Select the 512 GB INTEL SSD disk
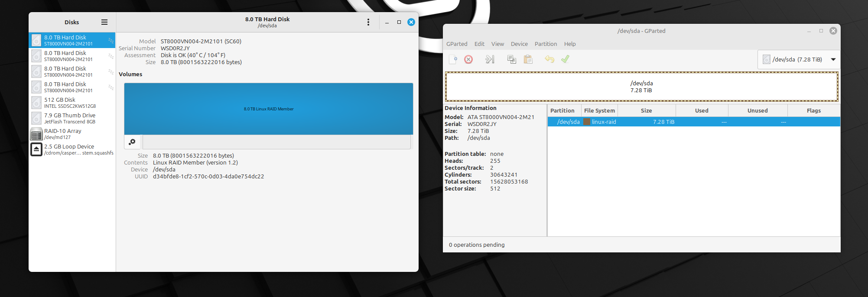 tap(72, 103)
